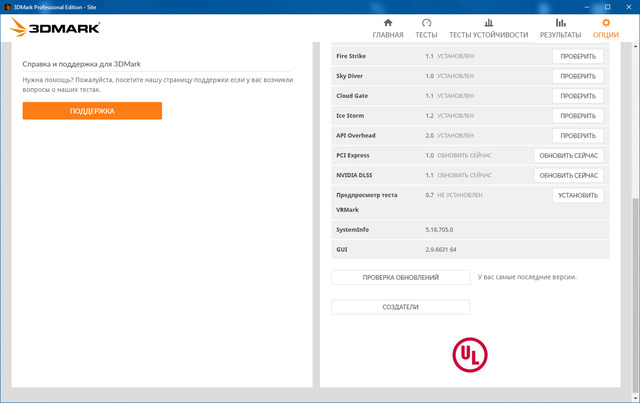Click the Тесты gauge icon
Screen dimensions: 640x403
427,22
